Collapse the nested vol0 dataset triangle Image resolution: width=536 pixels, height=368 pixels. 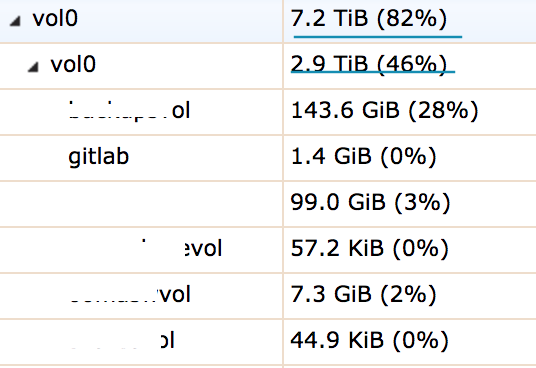pyautogui.click(x=33, y=67)
